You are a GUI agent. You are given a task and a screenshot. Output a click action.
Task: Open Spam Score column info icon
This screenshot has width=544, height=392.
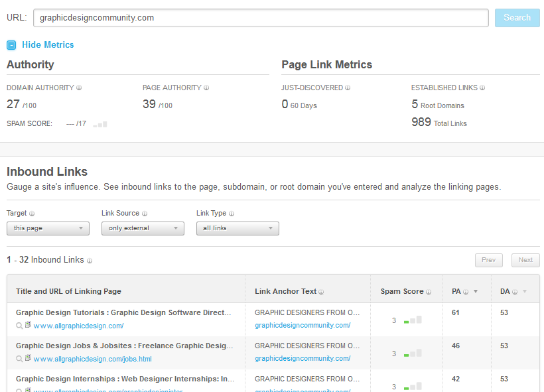coord(429,292)
